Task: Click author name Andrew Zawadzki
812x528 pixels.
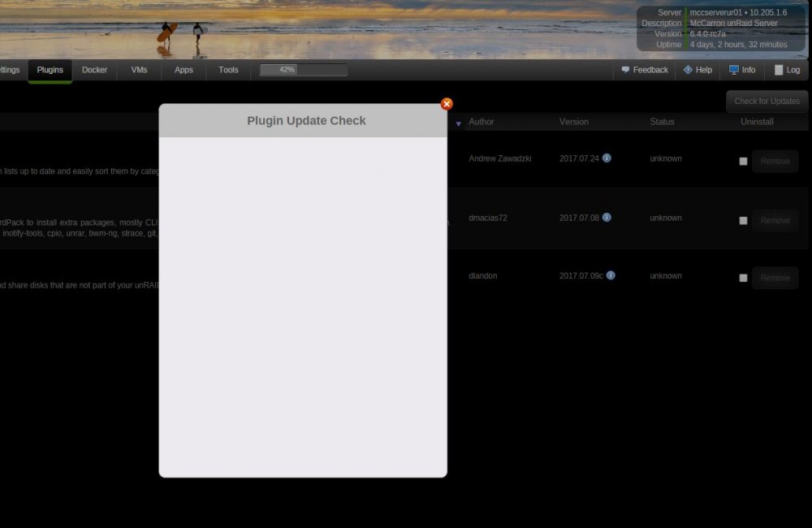Action: 499,158
